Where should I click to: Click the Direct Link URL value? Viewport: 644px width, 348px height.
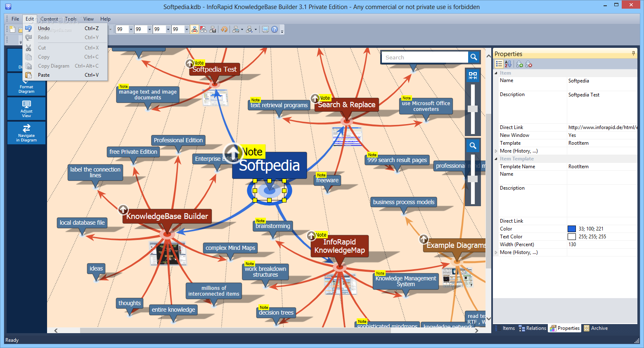(602, 127)
